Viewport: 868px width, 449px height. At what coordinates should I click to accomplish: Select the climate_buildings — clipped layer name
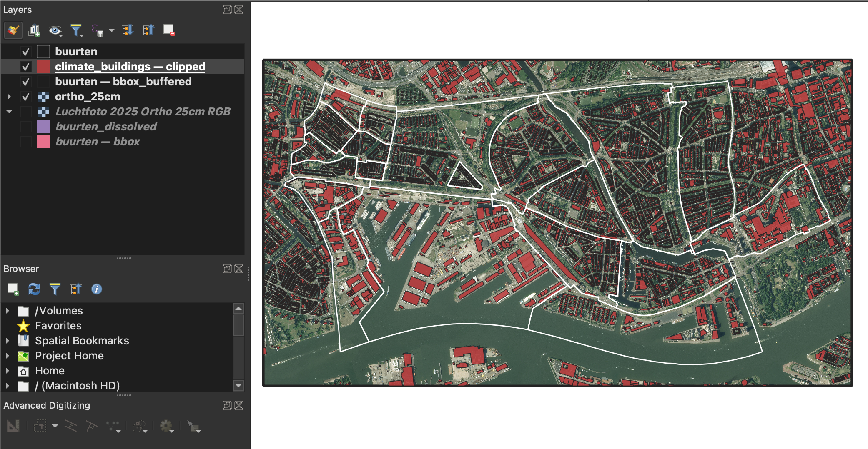click(130, 67)
